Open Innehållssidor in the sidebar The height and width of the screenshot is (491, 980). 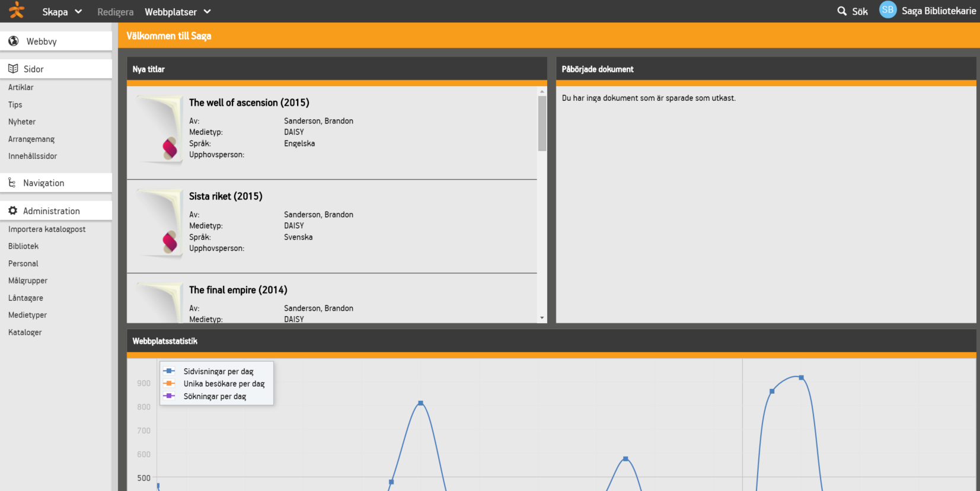pos(33,156)
